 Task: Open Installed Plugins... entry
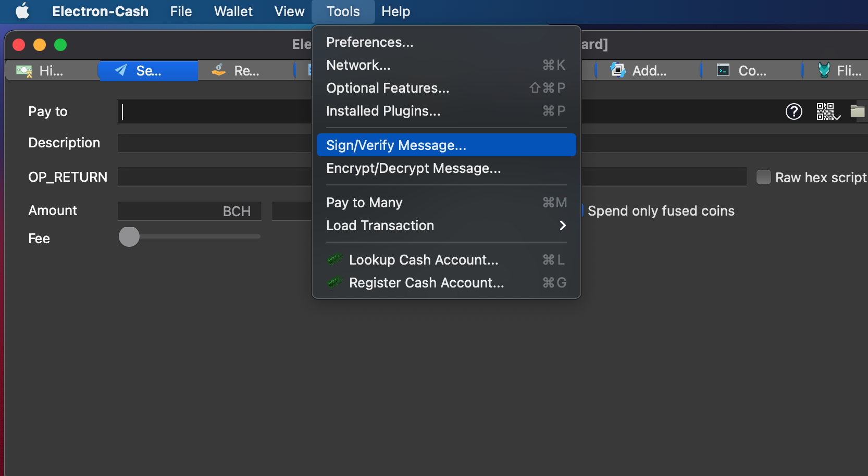(446, 111)
